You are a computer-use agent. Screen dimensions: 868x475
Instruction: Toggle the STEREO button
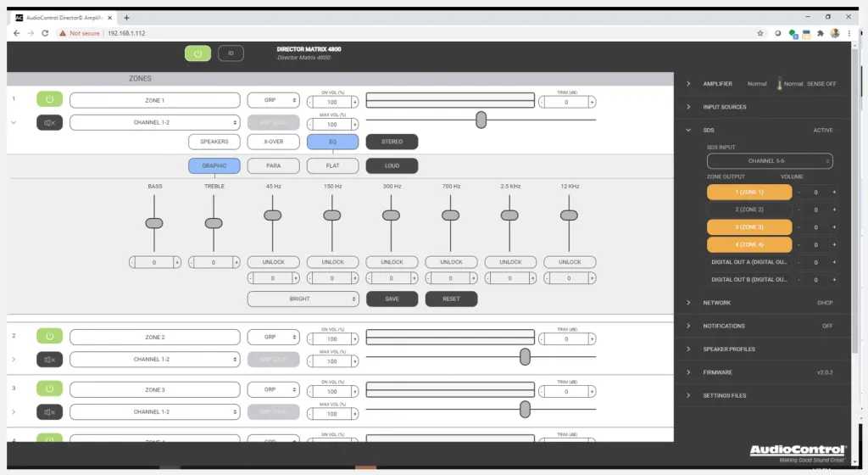tap(392, 142)
